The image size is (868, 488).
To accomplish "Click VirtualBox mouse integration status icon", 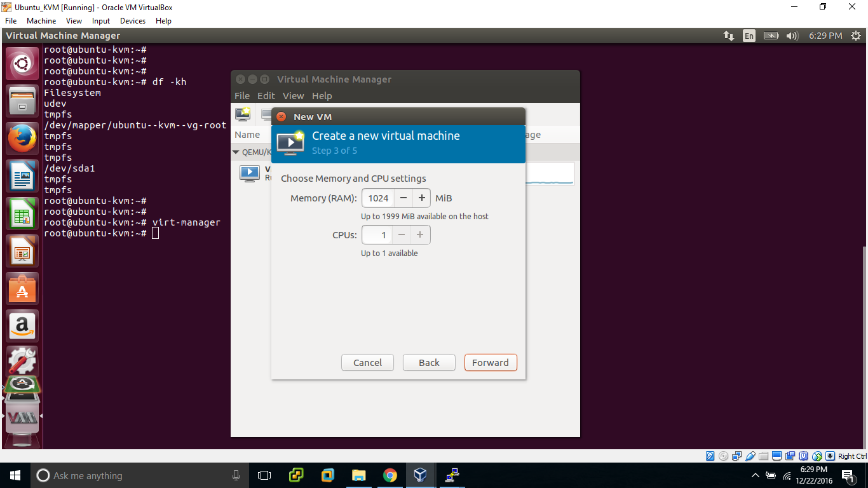I will coord(817,456).
